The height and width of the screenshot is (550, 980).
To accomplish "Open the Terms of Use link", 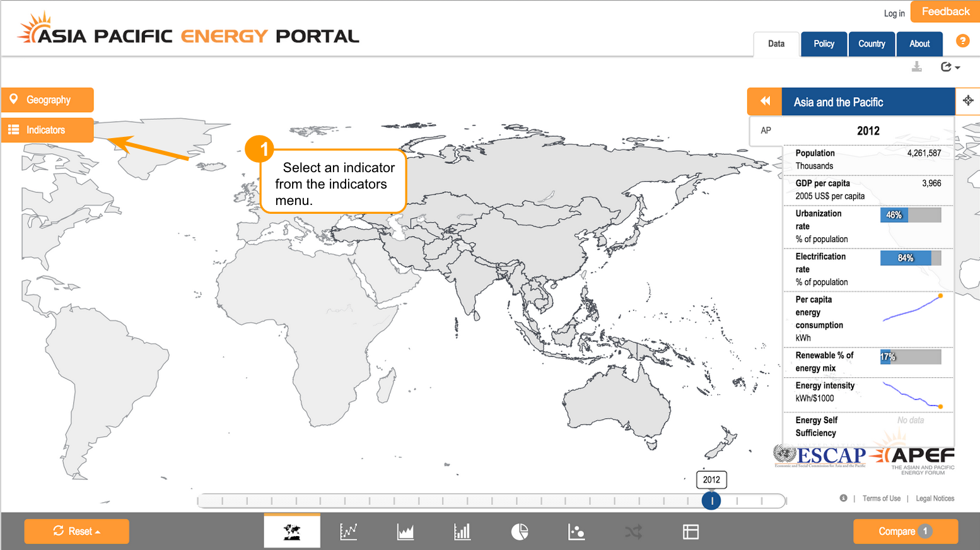I will click(881, 498).
